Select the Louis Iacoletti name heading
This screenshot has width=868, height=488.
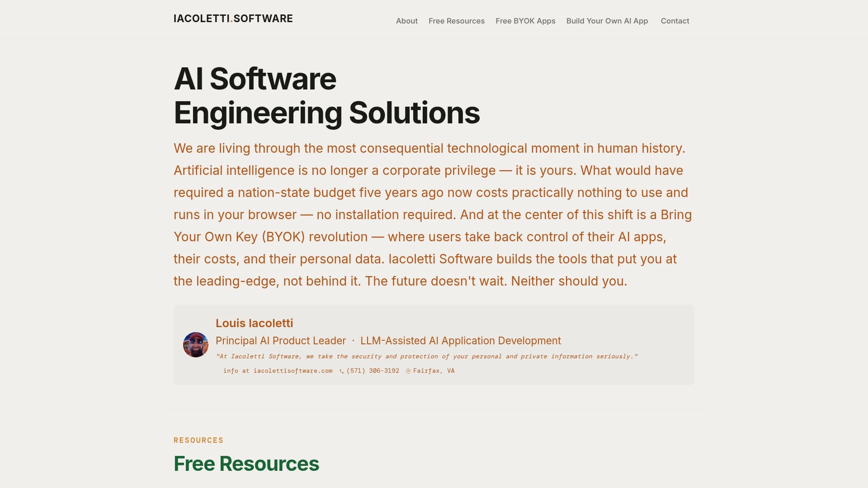[x=254, y=323]
